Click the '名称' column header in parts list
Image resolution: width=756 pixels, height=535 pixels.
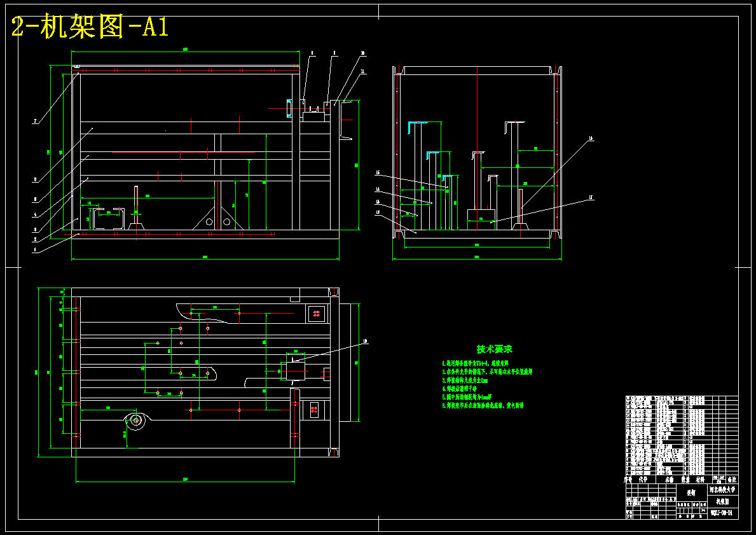pyautogui.click(x=670, y=480)
